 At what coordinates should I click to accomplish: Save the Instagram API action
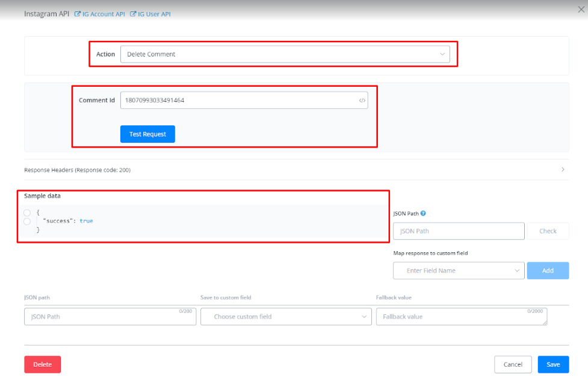point(553,364)
